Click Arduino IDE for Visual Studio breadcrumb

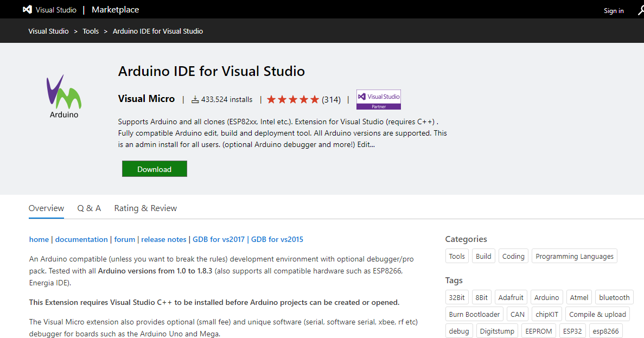[158, 31]
